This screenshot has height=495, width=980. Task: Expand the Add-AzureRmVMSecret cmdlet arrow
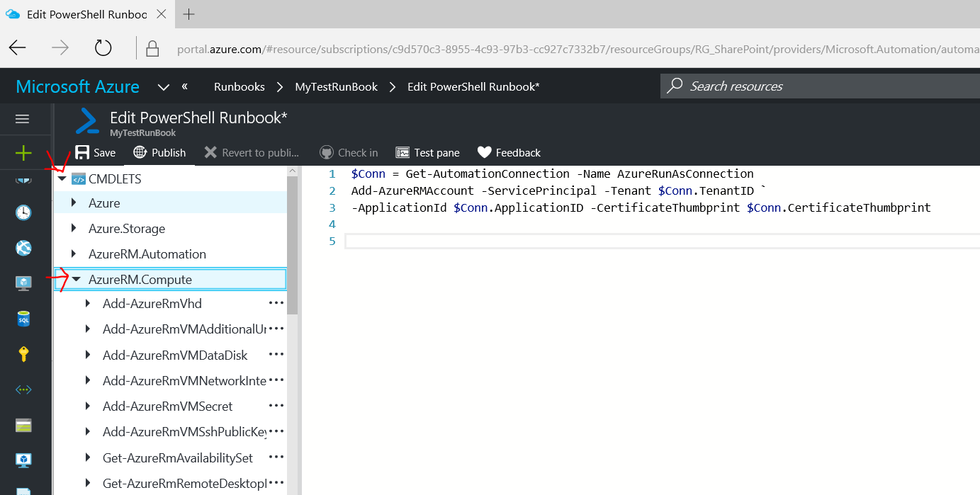(x=88, y=406)
